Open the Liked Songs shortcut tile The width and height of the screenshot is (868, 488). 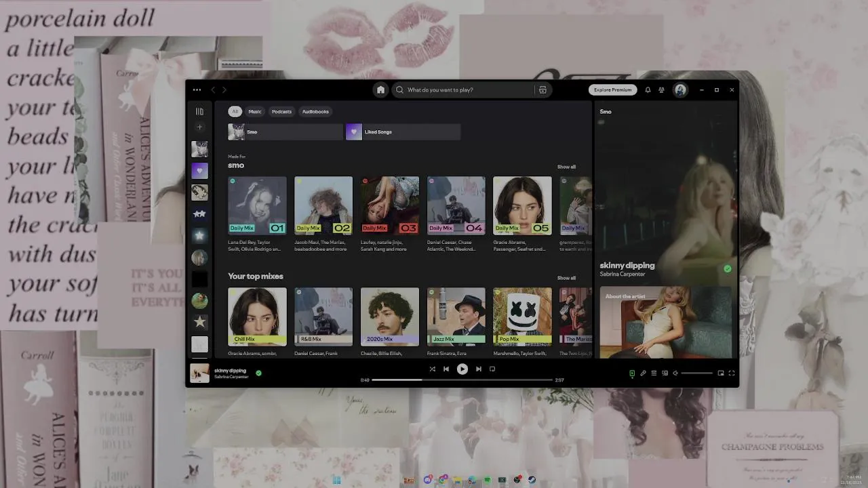click(x=403, y=131)
